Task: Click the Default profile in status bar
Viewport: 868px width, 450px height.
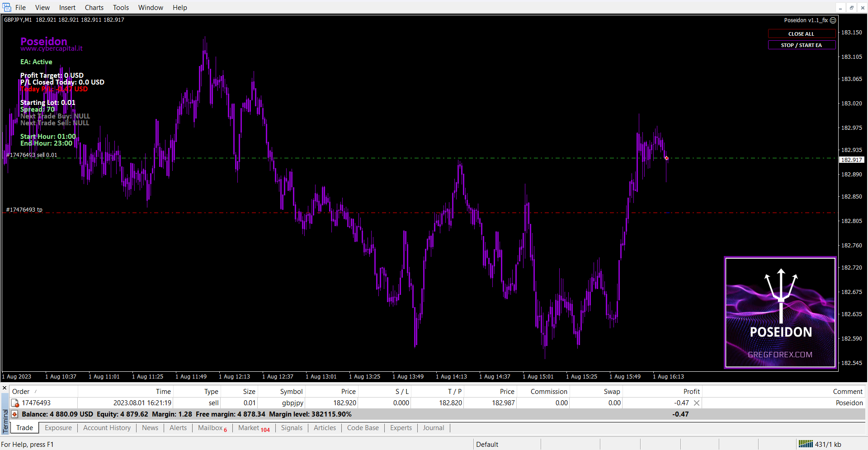Action: pos(487,445)
